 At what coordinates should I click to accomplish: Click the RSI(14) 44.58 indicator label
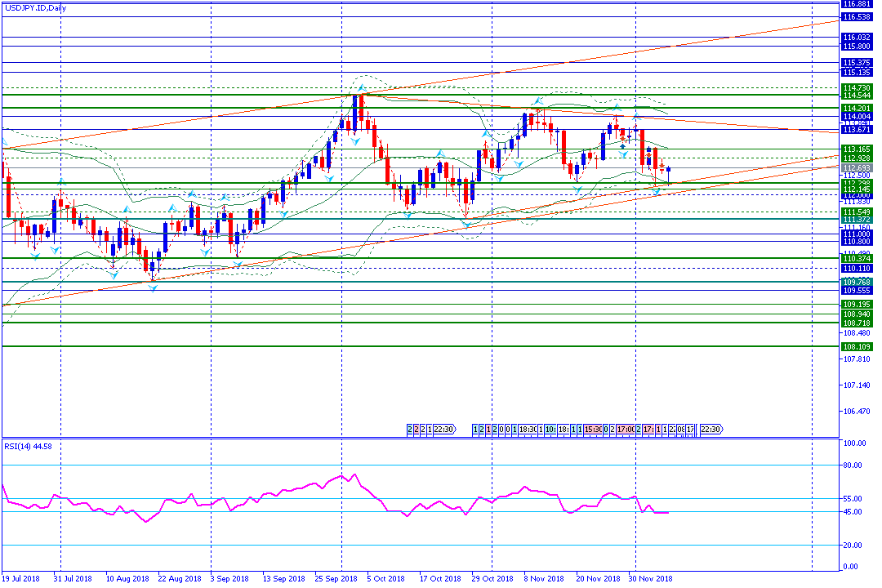(x=28, y=446)
